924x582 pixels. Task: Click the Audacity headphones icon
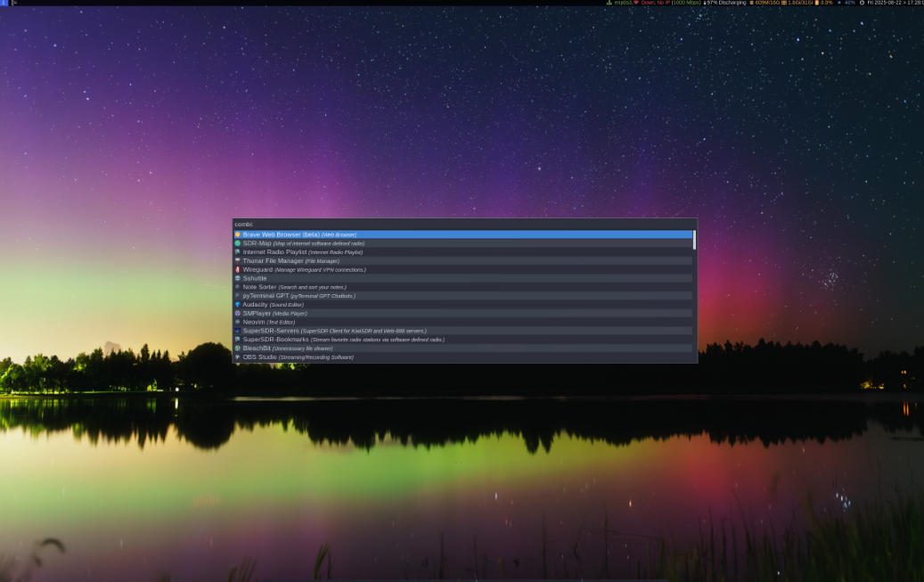[x=237, y=304]
